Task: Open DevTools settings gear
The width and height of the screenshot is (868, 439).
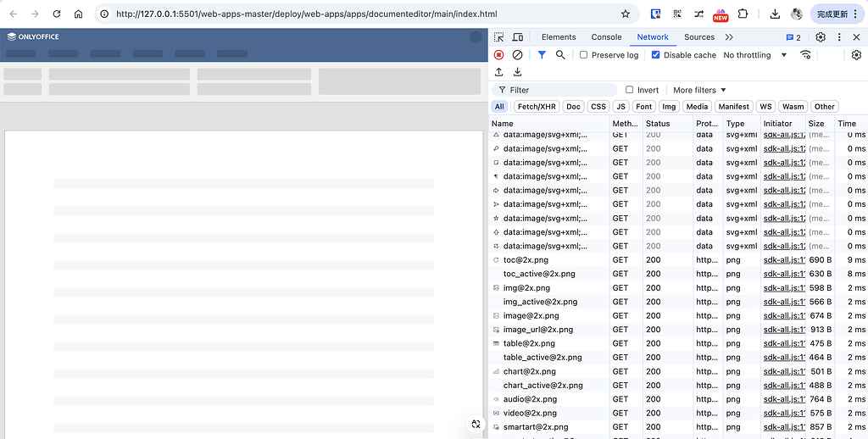Action: (821, 37)
